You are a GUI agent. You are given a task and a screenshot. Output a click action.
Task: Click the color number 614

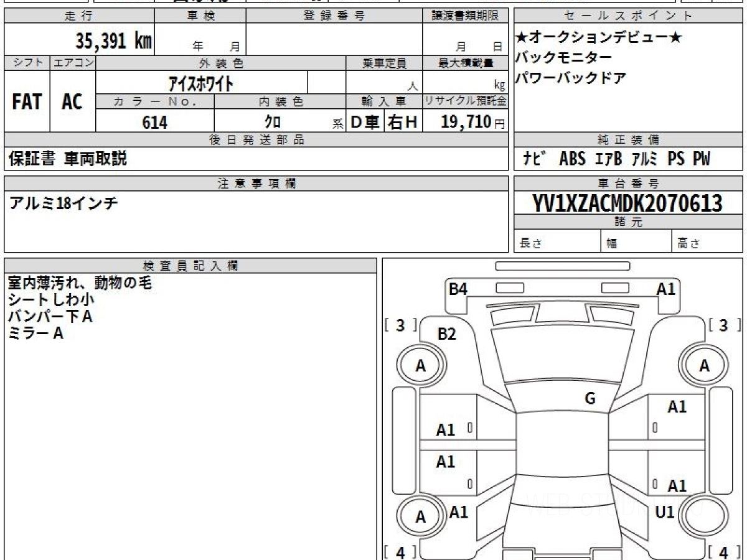point(154,123)
